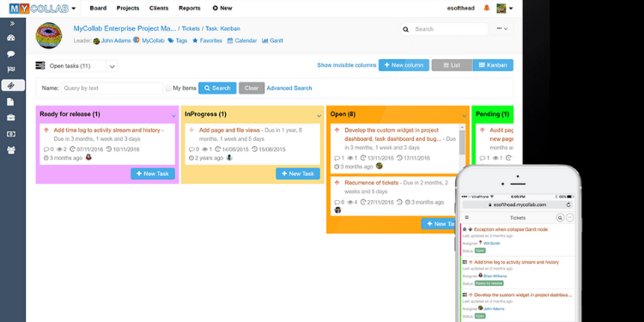Click assignee avatar on Add time log card
The height and width of the screenshot is (322, 644).
[x=88, y=157]
